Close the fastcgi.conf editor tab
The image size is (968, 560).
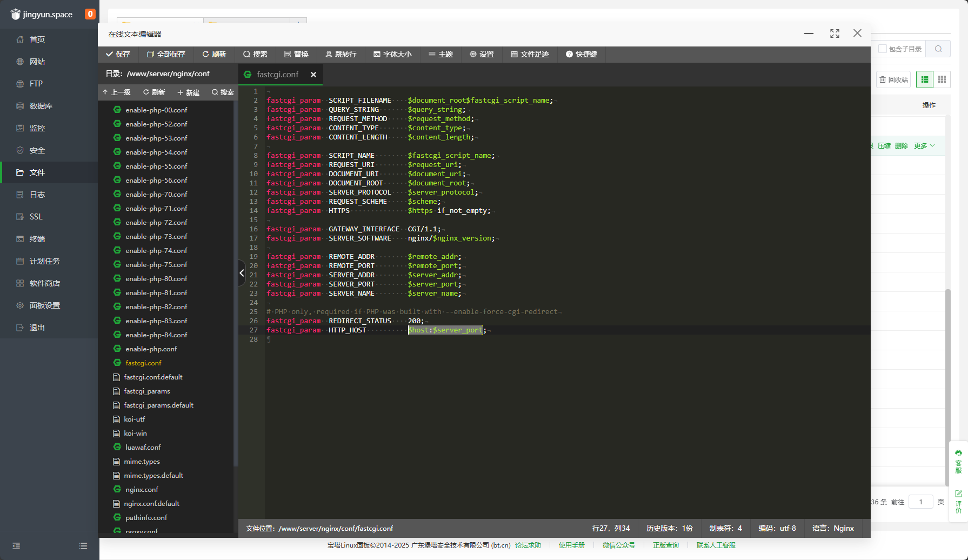(x=313, y=75)
